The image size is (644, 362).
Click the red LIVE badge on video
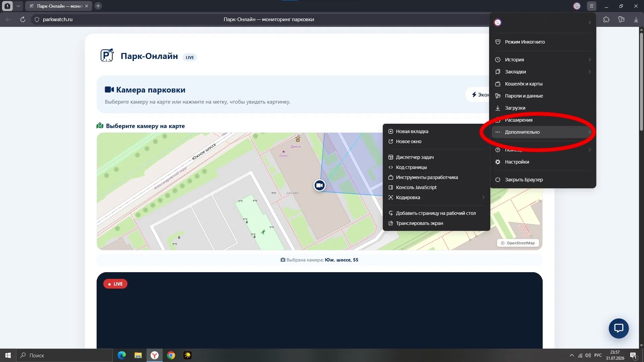click(115, 284)
